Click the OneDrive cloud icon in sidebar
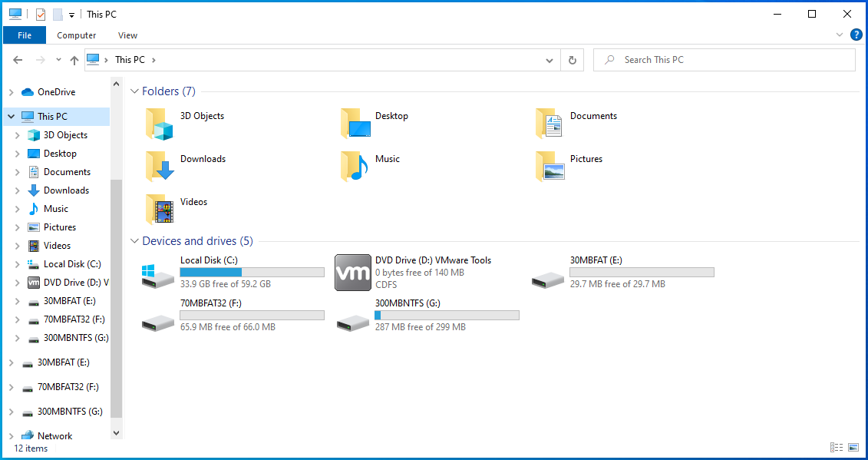 [28, 92]
